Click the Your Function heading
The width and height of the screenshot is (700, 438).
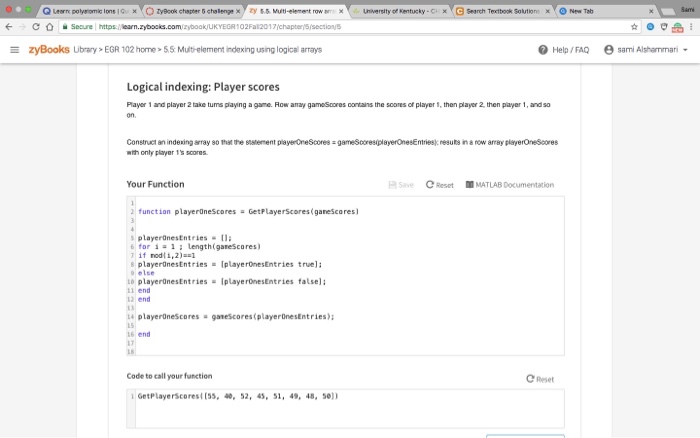coord(155,184)
